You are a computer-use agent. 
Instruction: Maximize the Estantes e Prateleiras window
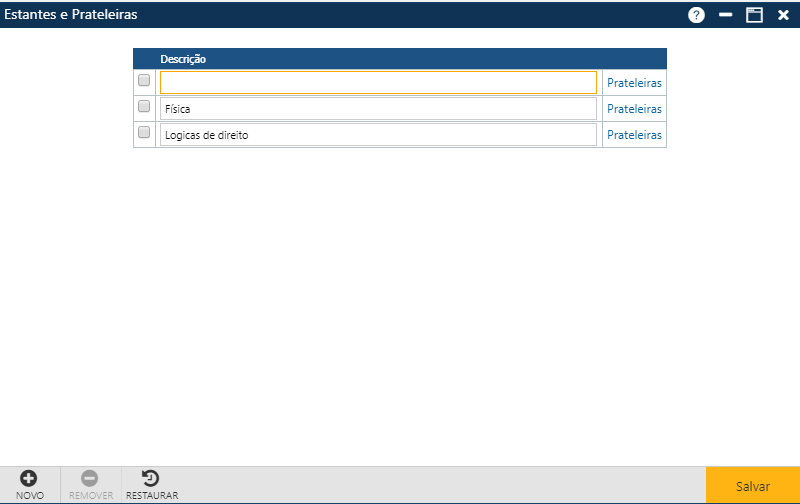pos(754,15)
